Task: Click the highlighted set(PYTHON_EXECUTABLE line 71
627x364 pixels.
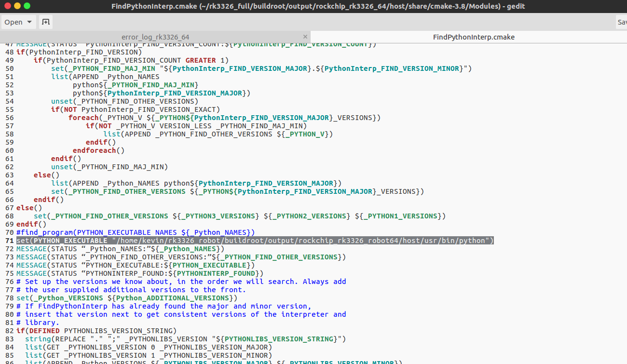Action: 255,241
